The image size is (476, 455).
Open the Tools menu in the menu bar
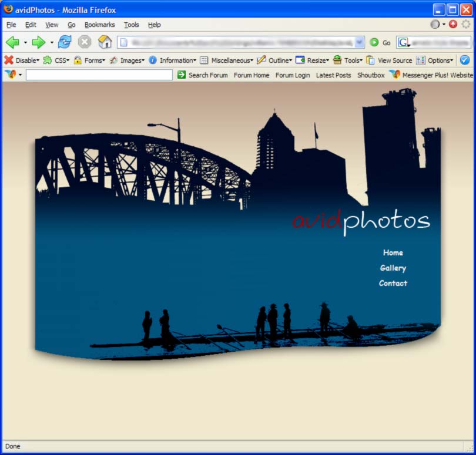(131, 25)
